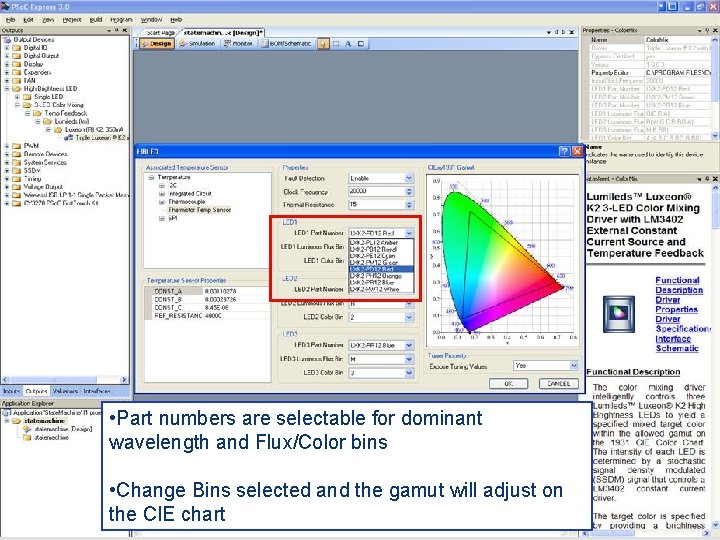Click the OK button in the dialog

[508, 383]
